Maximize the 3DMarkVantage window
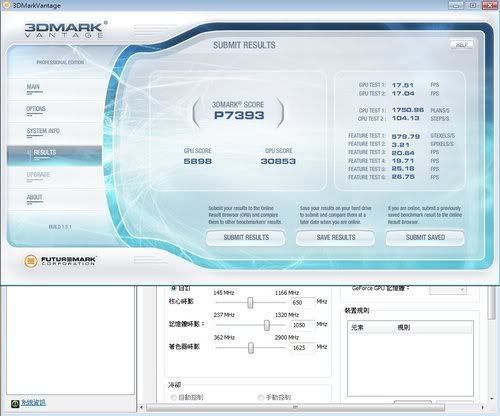This screenshot has width=500, height=416. (473, 5)
